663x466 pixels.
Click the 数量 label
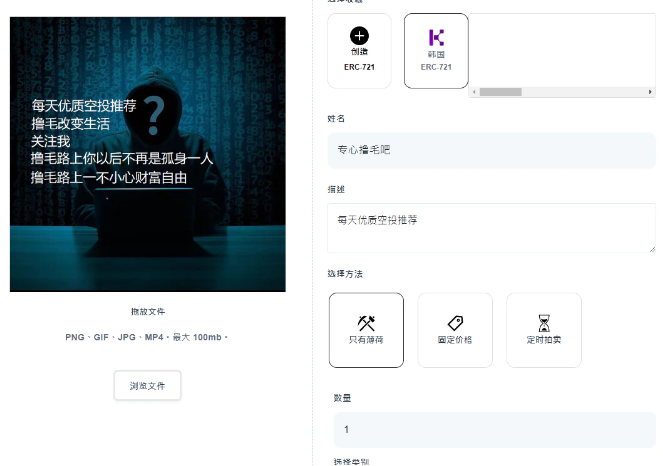coord(342,398)
